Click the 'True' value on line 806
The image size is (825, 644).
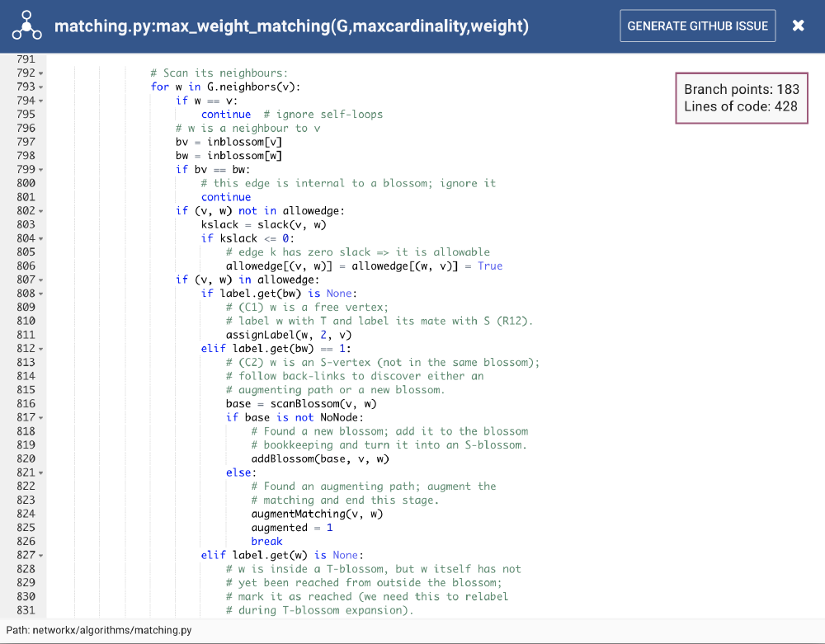tap(490, 266)
